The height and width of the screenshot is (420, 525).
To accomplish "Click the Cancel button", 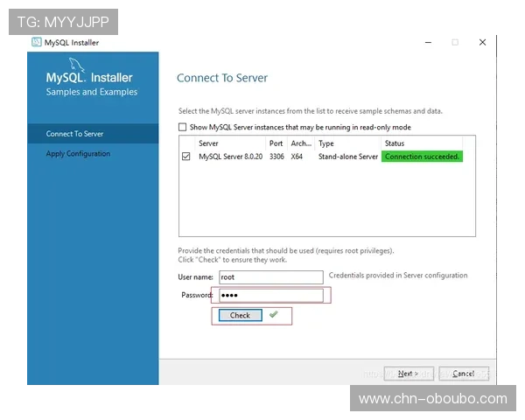I will [464, 374].
